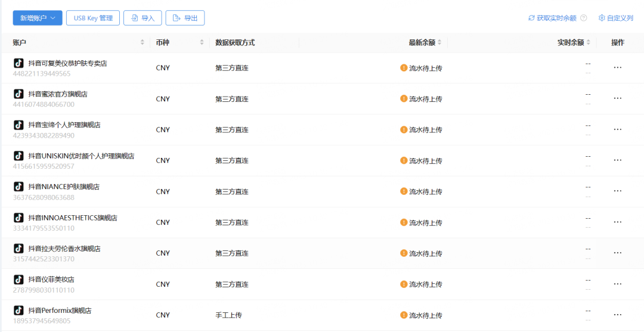The width and height of the screenshot is (644, 332).
Task: Click account number 4416074884066700
Action: (44, 105)
